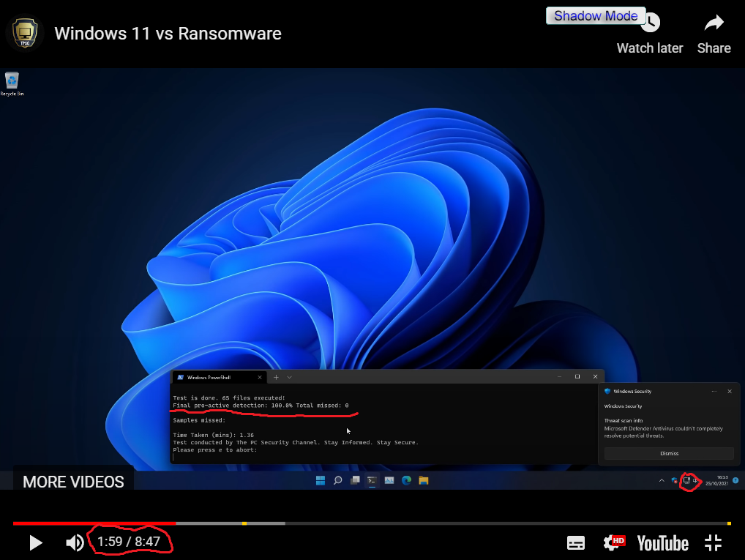Click the 'Time Taken (mins): 1.36' line

click(x=213, y=435)
